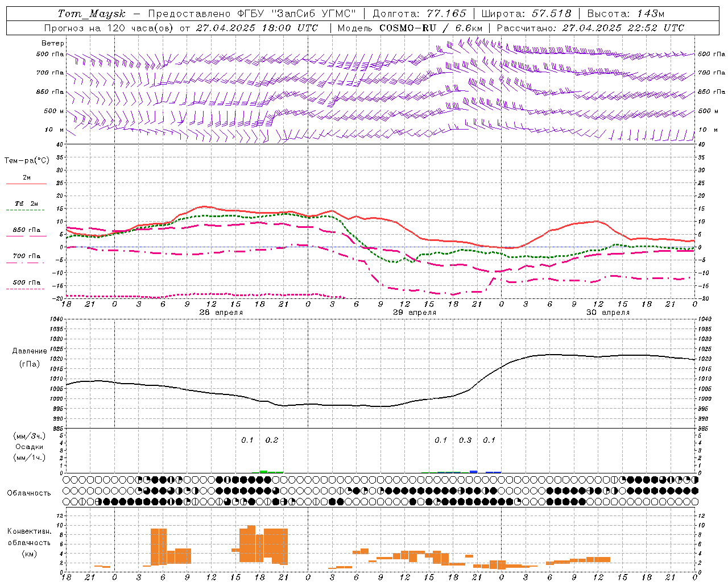This screenshot has height=582, width=728.
Task: Click the 'Модель COSMO-RU / 6.6км' label
Action: point(410,28)
